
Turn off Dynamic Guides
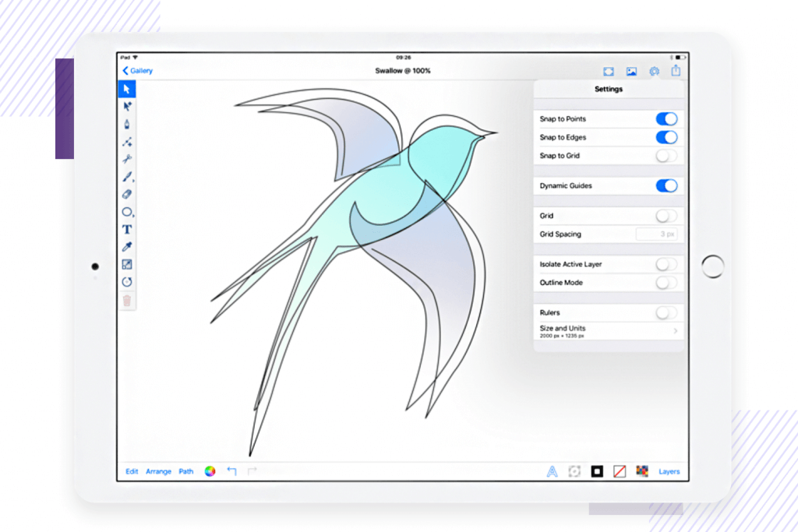pyautogui.click(x=666, y=185)
